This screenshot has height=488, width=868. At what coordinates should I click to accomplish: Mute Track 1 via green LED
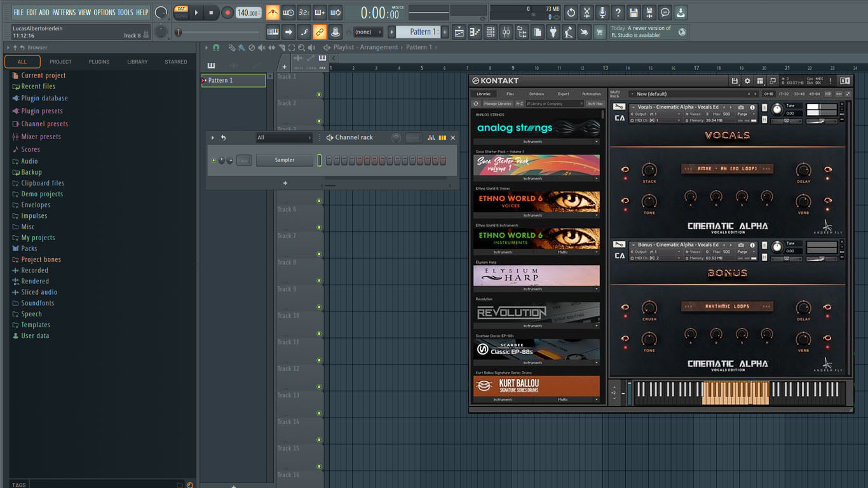tap(319, 95)
